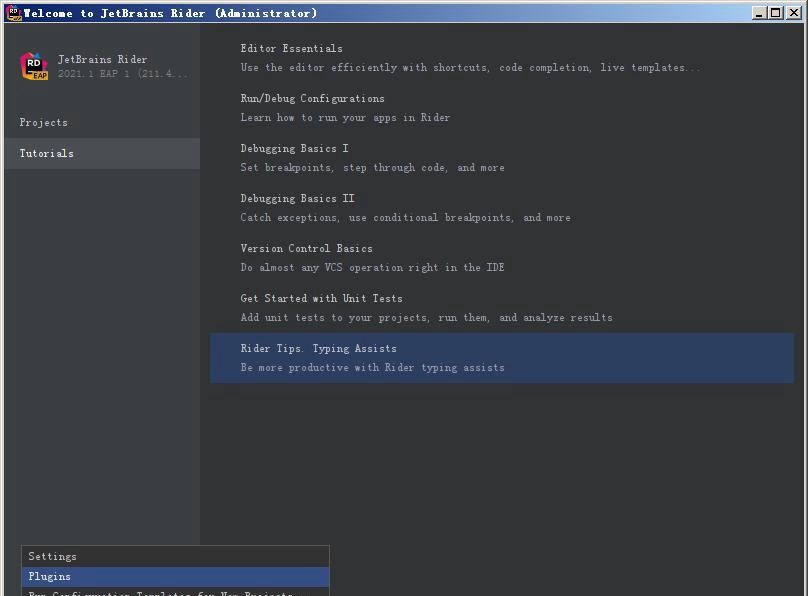Viewport: 808px width, 596px height.
Task: Click 'Learn how to run your apps' description
Action: click(345, 117)
